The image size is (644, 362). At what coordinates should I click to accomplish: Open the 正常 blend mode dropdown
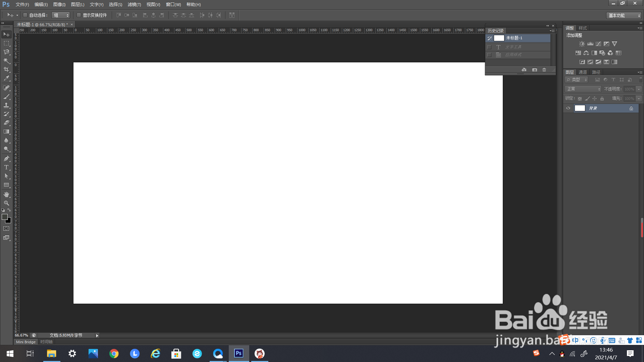(583, 89)
